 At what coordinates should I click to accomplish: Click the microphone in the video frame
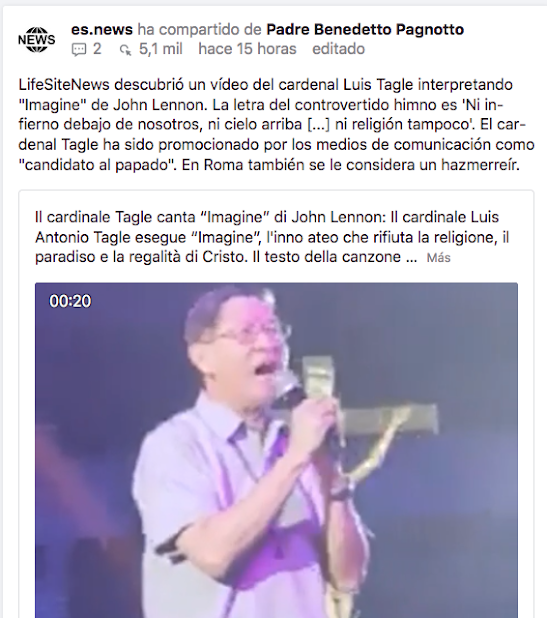[292, 388]
